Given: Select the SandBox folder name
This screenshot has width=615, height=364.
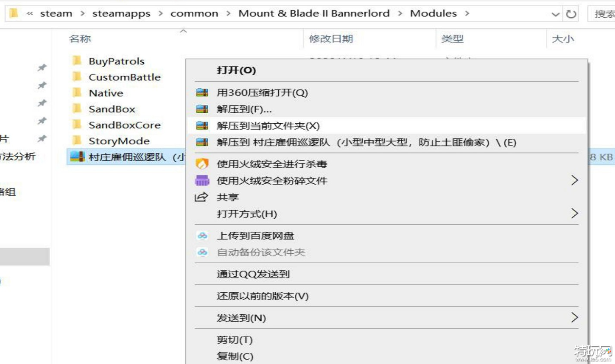Looking at the screenshot, I should 112,109.
